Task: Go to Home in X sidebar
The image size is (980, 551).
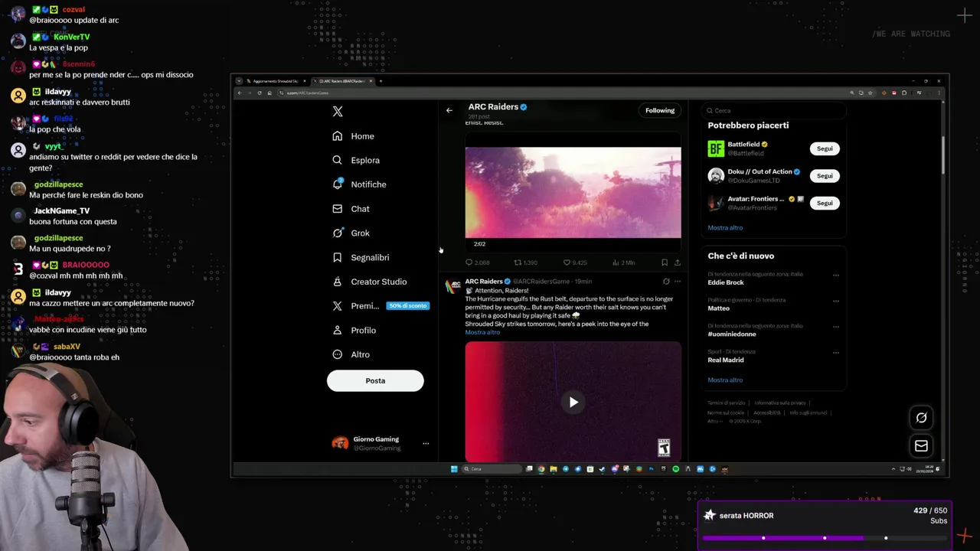Action: click(354, 136)
